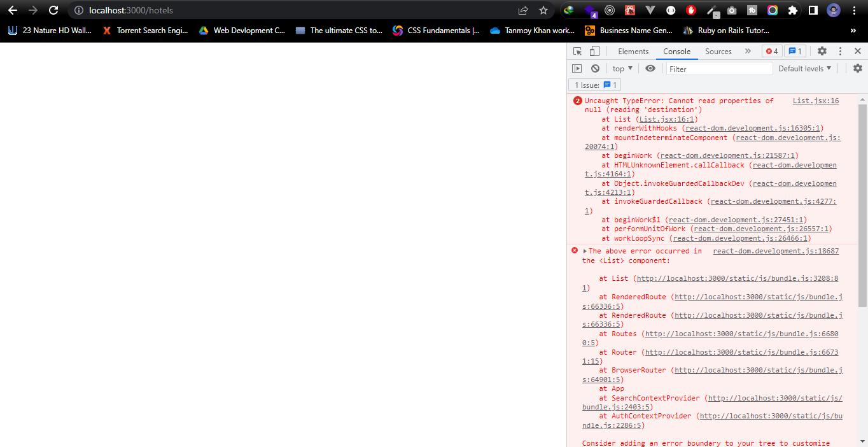Go forward with the browser arrow
Viewport: 868px width, 447px height.
(33, 10)
